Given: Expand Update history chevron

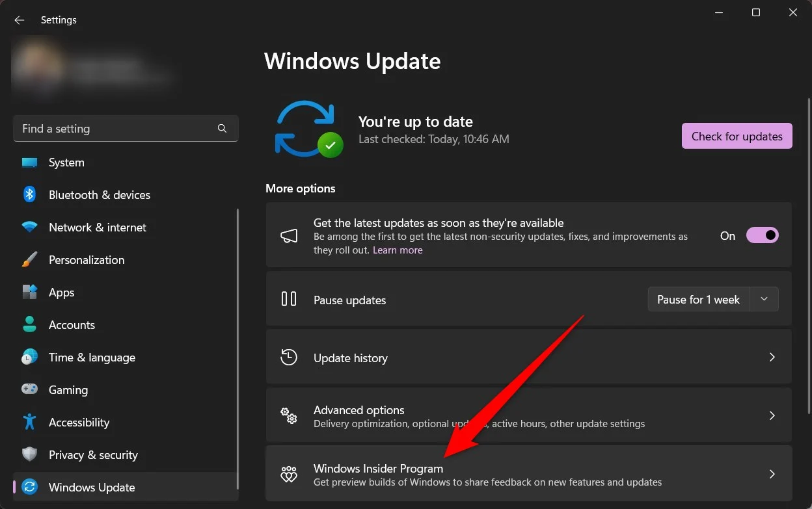Looking at the screenshot, I should (x=772, y=357).
